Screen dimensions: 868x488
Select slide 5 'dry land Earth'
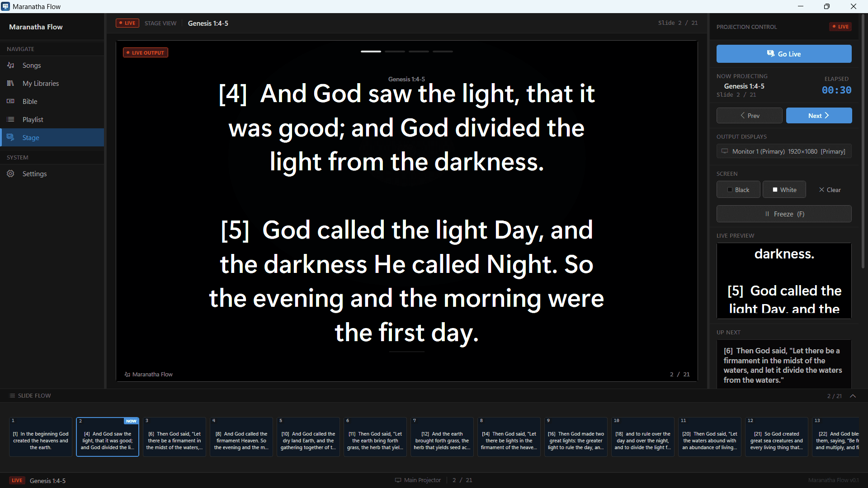(308, 436)
